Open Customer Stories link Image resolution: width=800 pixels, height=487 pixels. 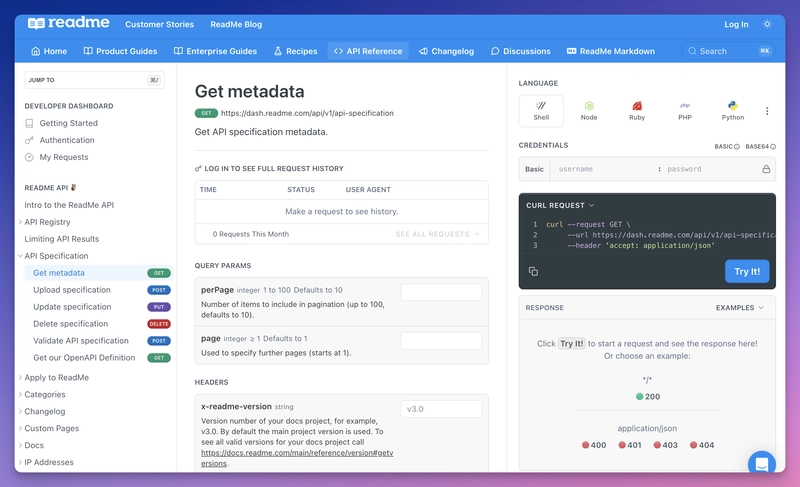click(159, 24)
